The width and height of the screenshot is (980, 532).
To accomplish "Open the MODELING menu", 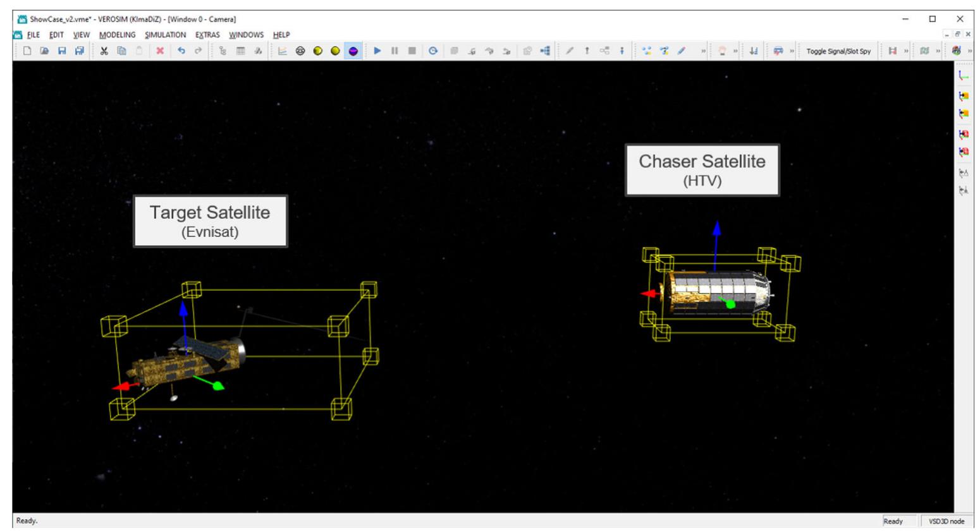I will (x=118, y=35).
